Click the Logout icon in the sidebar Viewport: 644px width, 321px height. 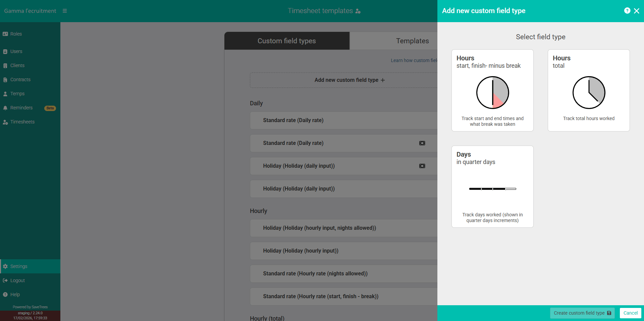pos(5,280)
